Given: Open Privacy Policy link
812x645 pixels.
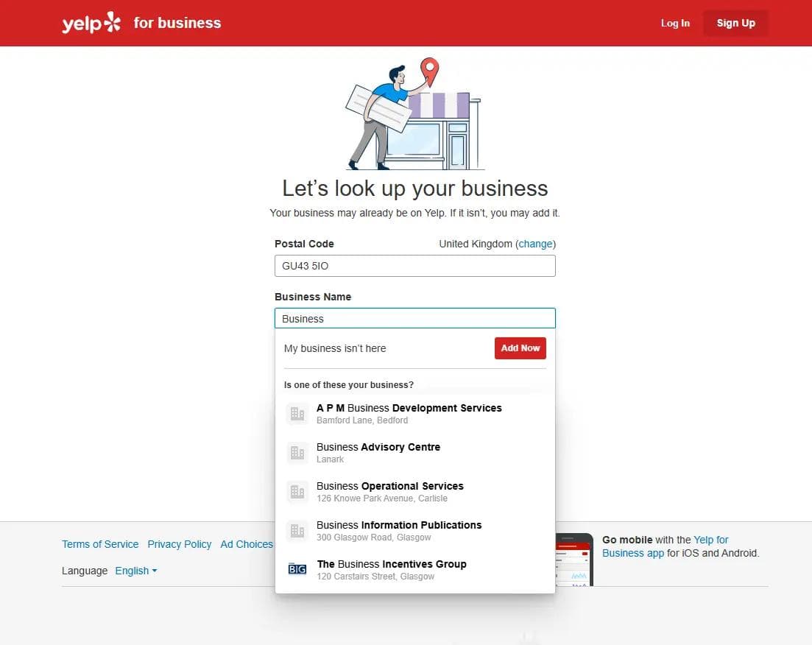Looking at the screenshot, I should pyautogui.click(x=179, y=544).
